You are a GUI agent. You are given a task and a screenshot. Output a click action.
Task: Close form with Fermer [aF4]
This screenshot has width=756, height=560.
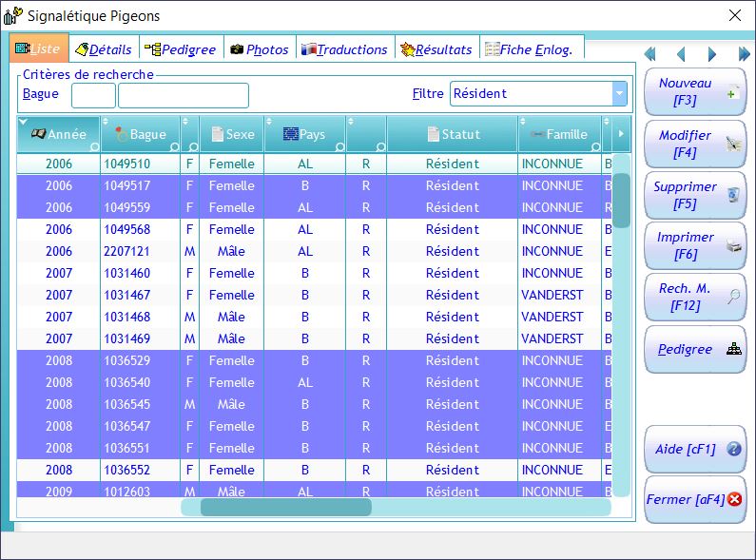coord(695,500)
